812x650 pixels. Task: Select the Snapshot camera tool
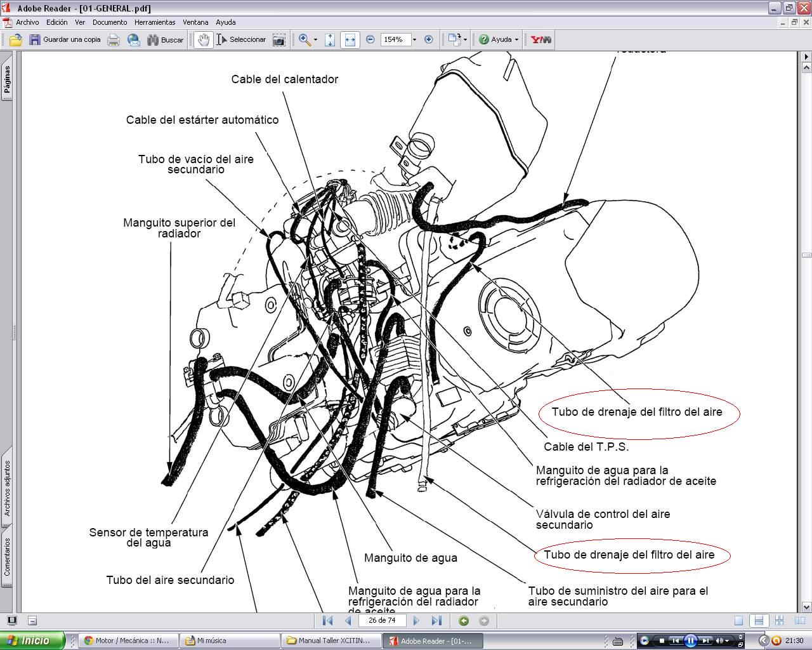[x=278, y=39]
